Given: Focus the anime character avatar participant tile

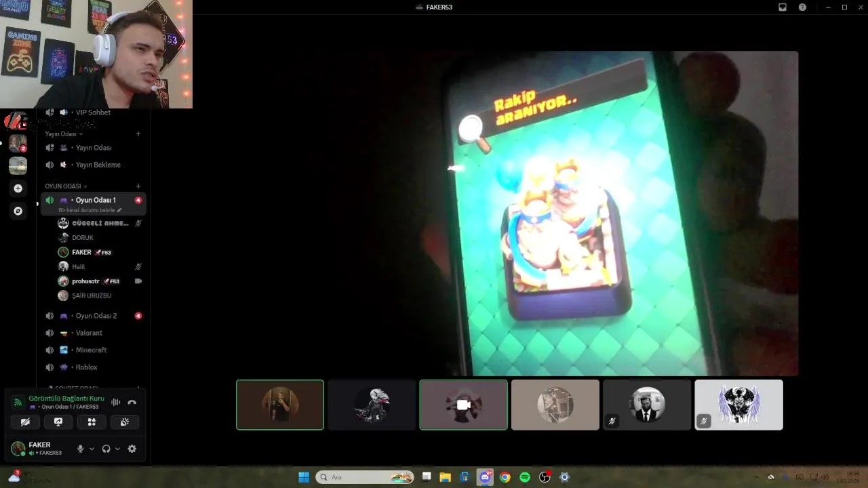Looking at the screenshot, I should (x=372, y=405).
